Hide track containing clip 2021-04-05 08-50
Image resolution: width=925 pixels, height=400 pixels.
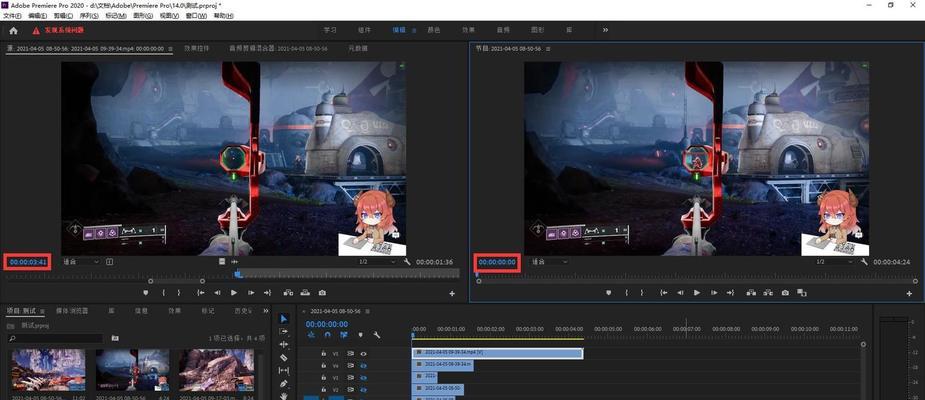click(x=363, y=390)
